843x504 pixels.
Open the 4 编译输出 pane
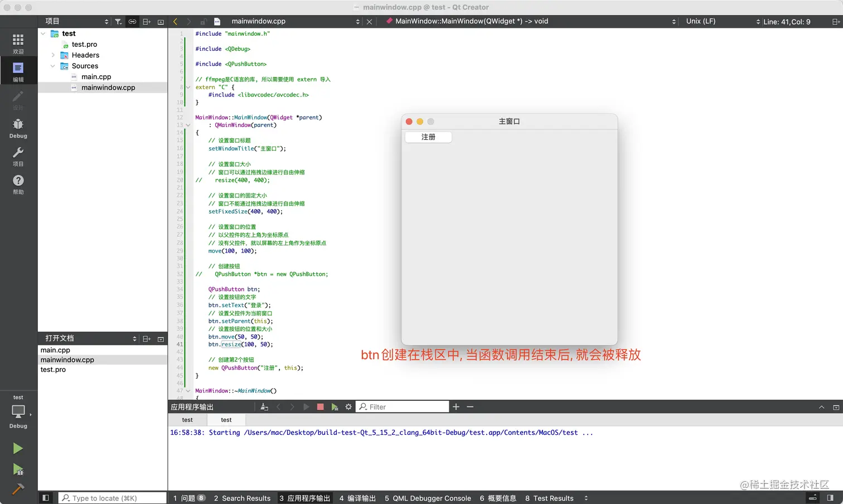coord(357,498)
